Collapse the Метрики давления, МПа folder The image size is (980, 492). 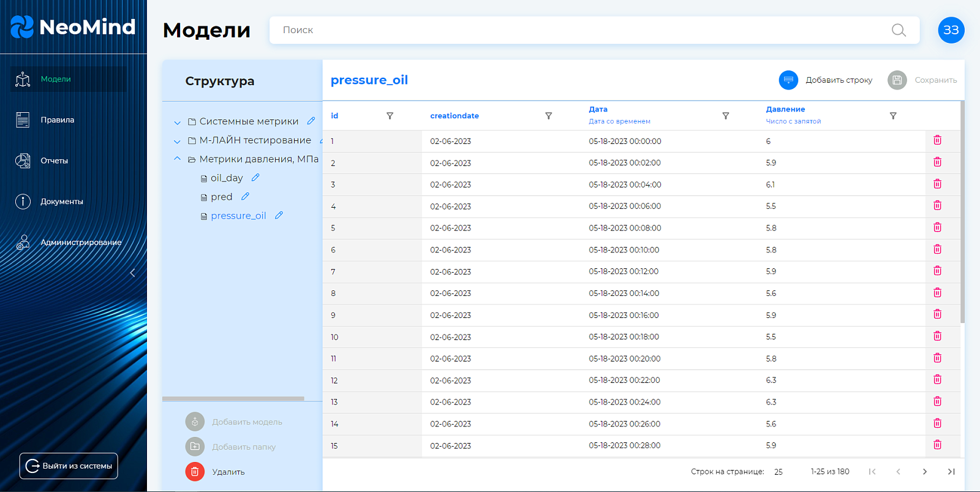pyautogui.click(x=177, y=159)
